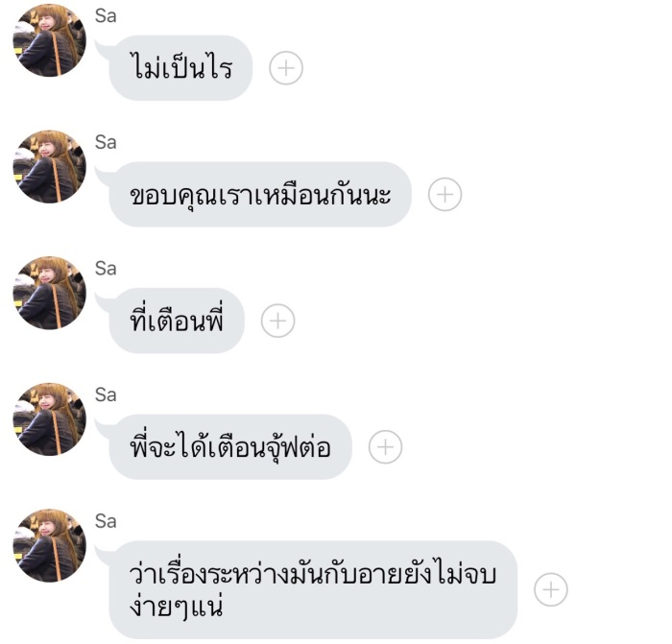Screen dimensions: 672x644
Task: Open Sa's avatar next to the last message
Action: [x=50, y=545]
